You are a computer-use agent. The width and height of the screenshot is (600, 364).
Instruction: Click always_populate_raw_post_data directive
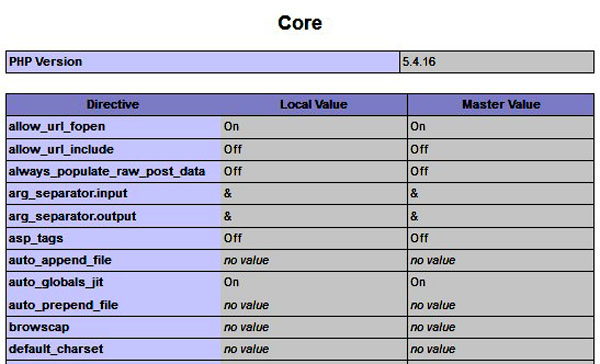107,171
